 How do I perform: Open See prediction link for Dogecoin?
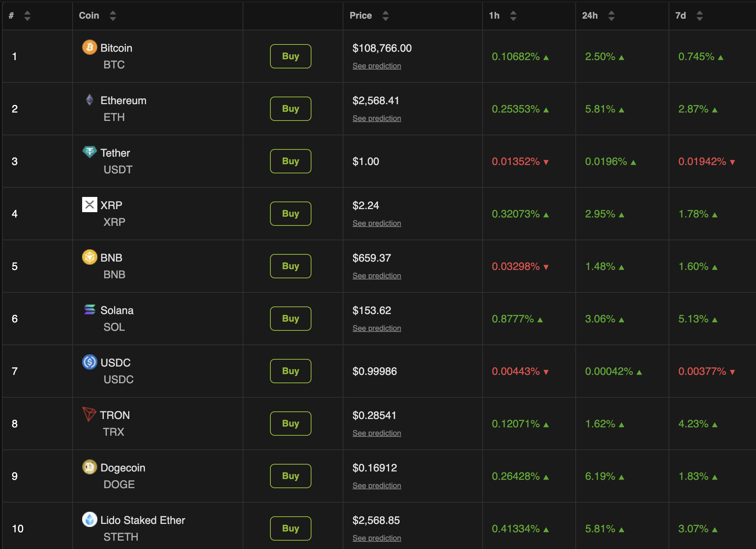(x=376, y=486)
